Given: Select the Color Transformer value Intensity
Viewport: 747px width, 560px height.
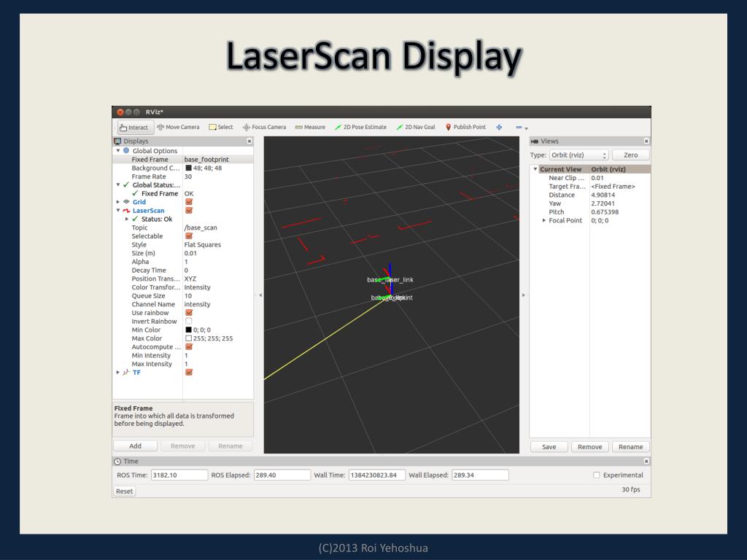Looking at the screenshot, I should pos(197,287).
